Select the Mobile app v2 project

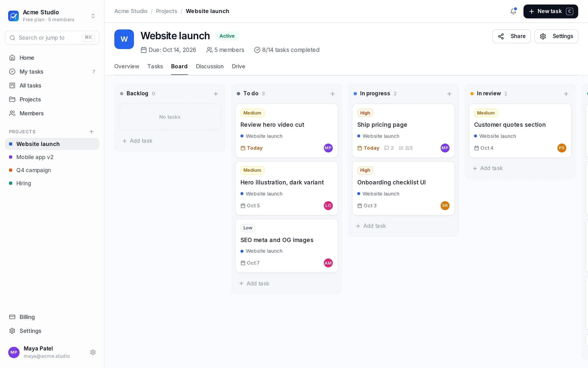tap(52, 157)
